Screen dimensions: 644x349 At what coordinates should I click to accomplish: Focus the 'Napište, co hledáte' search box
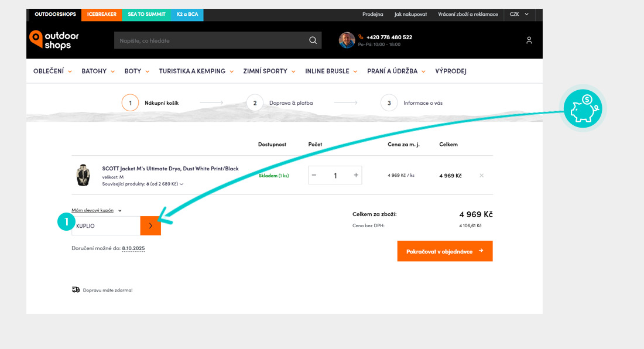coord(211,40)
